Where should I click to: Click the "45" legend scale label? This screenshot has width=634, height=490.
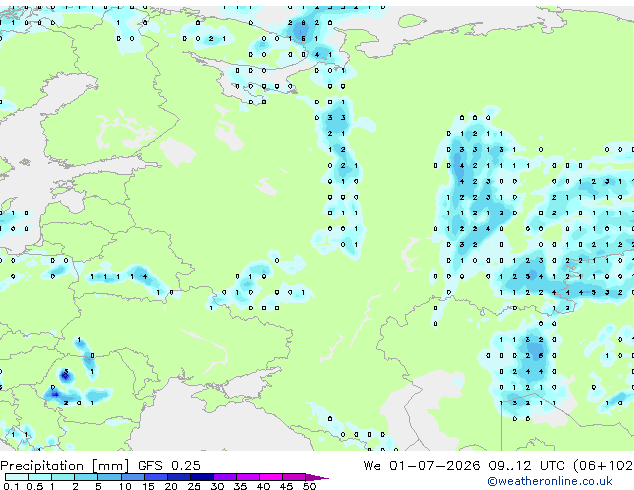point(286,486)
